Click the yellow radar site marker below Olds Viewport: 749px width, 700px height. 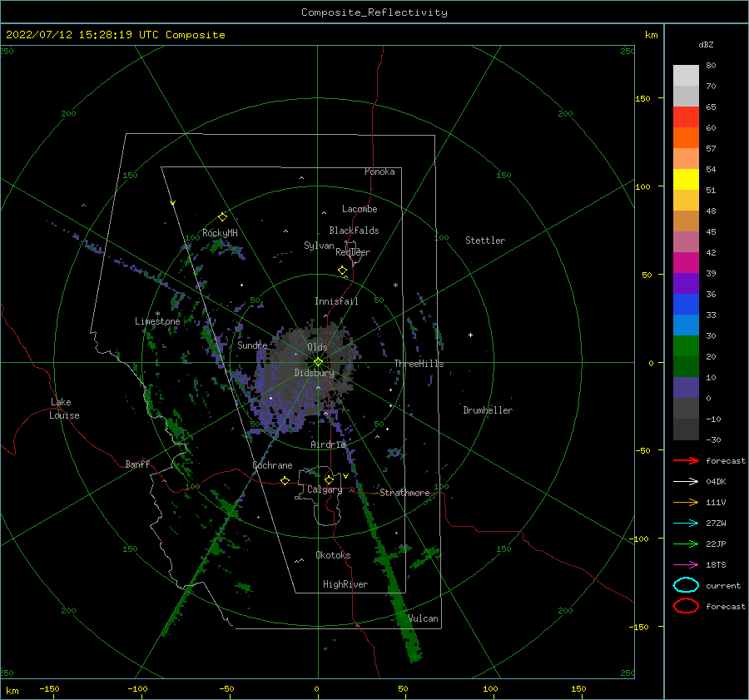point(318,362)
